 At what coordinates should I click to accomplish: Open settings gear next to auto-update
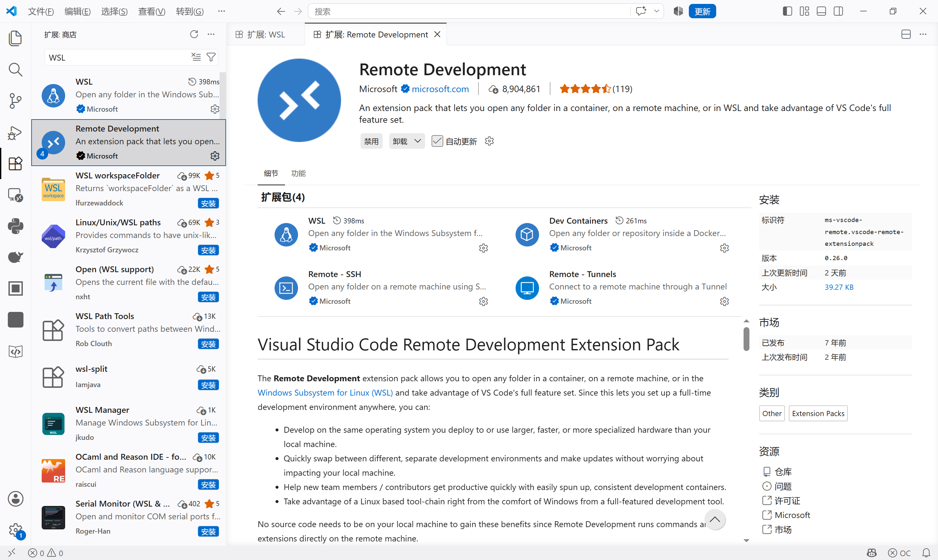(x=489, y=141)
